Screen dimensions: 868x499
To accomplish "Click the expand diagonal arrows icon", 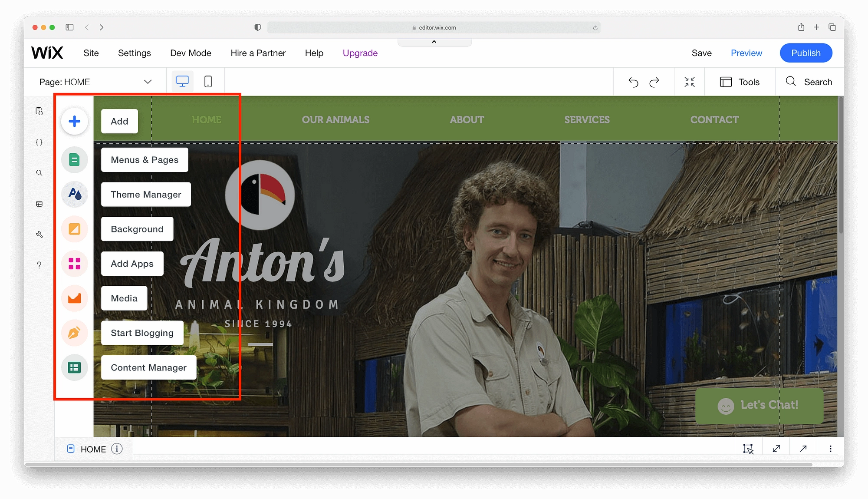I will (776, 449).
